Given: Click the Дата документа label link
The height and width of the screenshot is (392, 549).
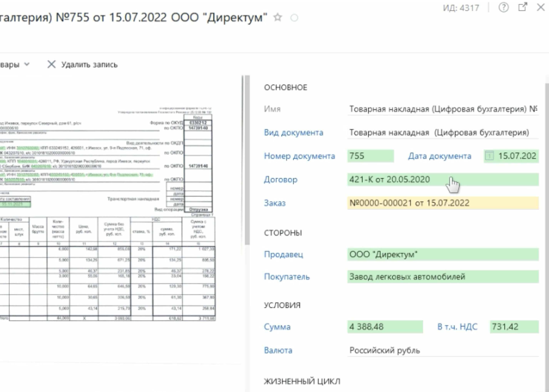Looking at the screenshot, I should 440,156.
